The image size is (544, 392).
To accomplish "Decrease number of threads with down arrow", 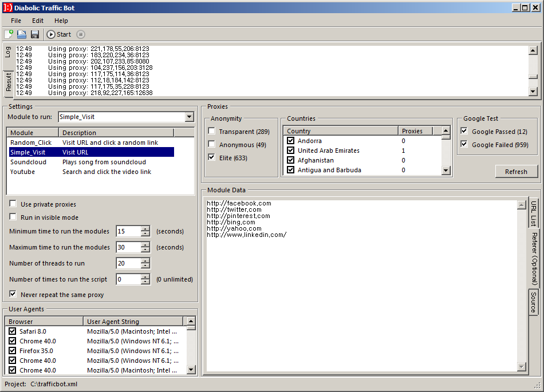I will tap(145, 266).
